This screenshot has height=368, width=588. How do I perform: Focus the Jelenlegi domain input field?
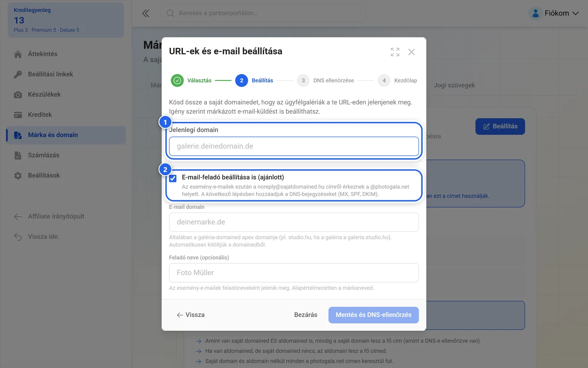click(294, 146)
